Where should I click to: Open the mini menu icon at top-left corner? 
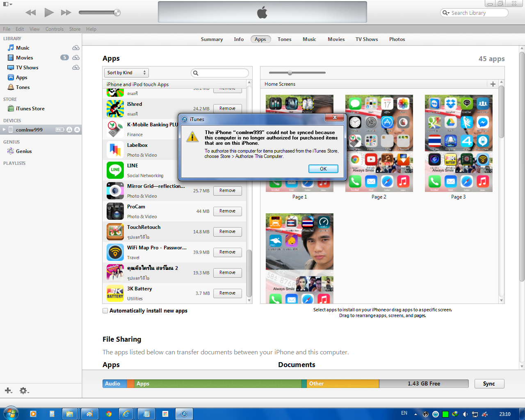point(8,4)
